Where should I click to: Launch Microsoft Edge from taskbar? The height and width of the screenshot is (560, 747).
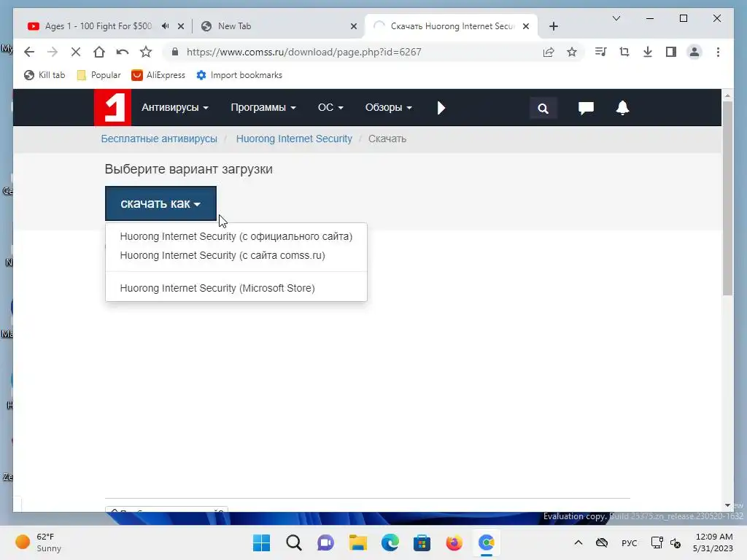[390, 542]
